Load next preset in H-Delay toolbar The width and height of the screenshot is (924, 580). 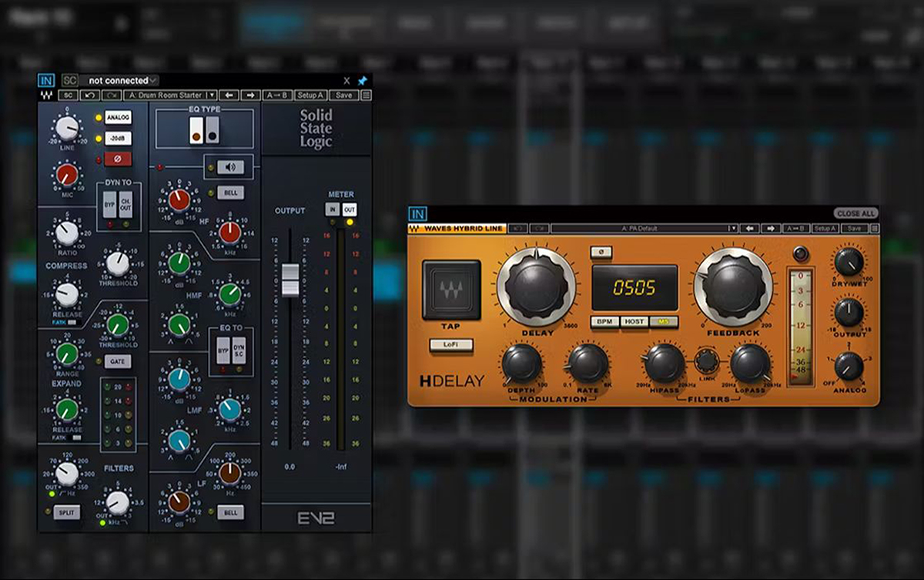pyautogui.click(x=769, y=228)
